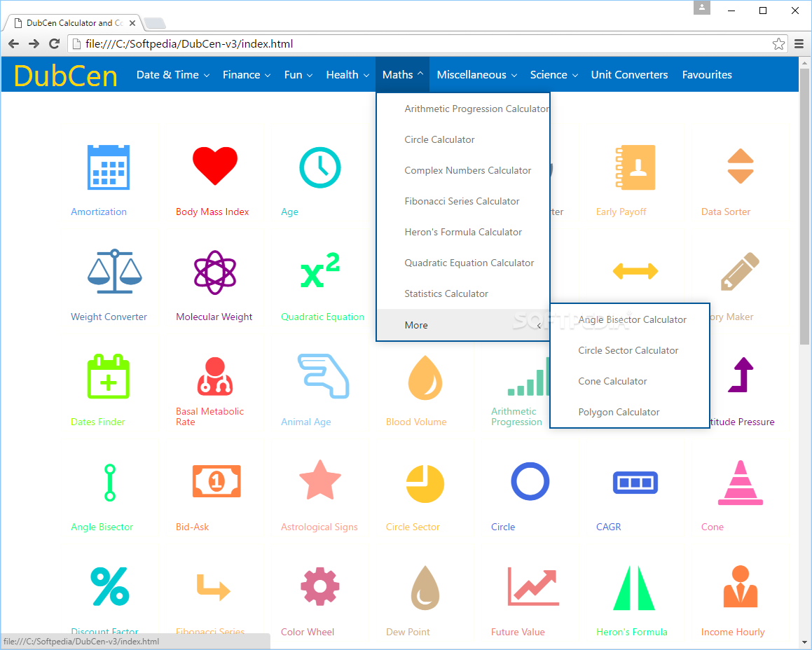The image size is (812, 650).
Task: Collapse the Maths dropdown menu
Action: pos(403,74)
